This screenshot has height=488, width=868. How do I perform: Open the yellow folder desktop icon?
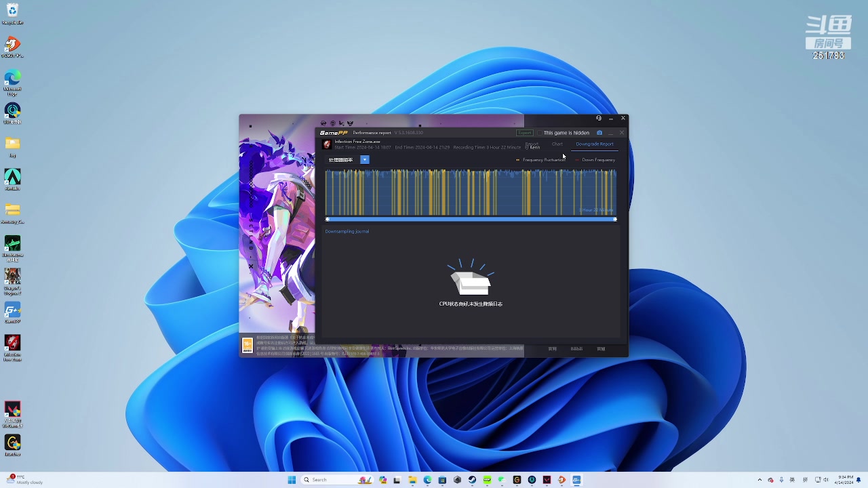click(12, 146)
